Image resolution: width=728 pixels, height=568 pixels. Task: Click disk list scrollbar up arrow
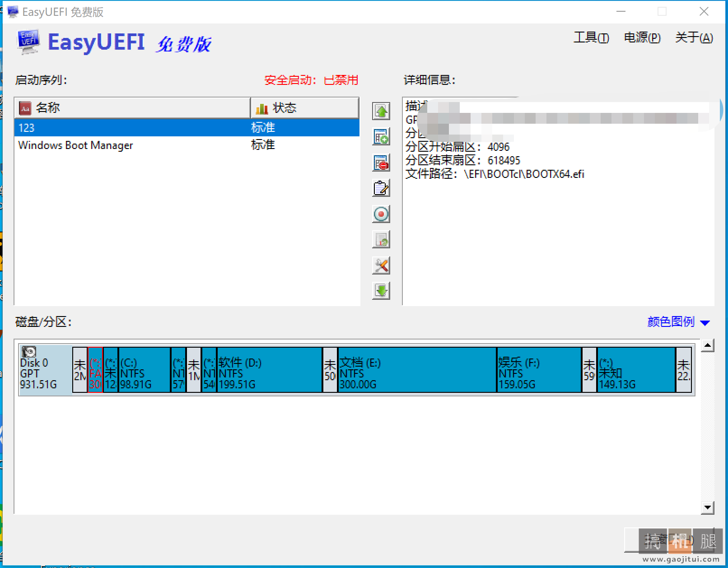tap(708, 345)
